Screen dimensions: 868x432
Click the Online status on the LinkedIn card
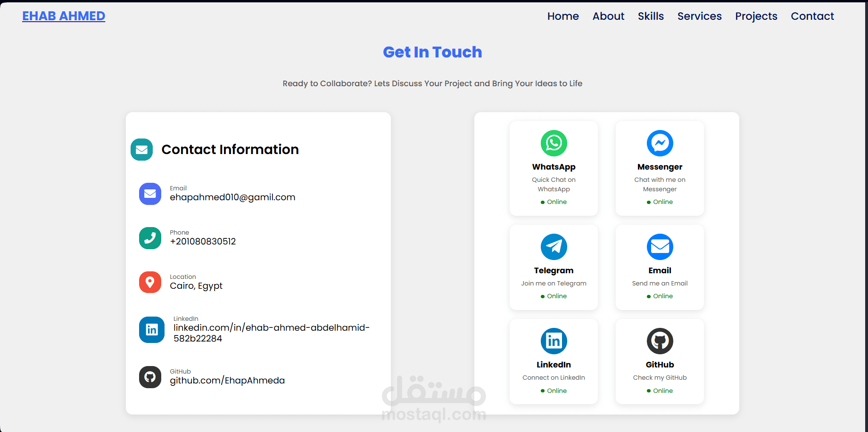554,391
